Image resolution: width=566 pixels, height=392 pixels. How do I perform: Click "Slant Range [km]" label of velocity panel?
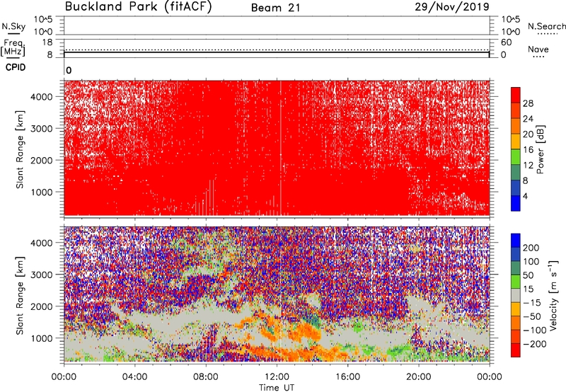coord(20,296)
